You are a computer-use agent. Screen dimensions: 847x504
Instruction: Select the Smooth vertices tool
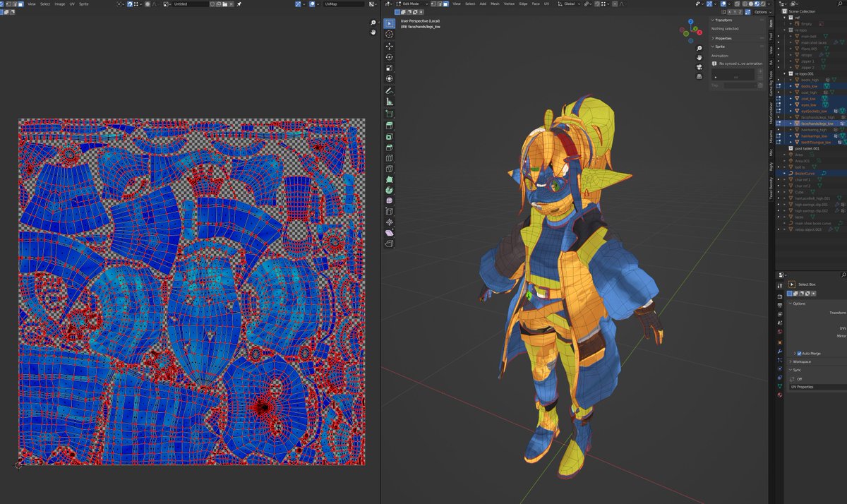389,201
